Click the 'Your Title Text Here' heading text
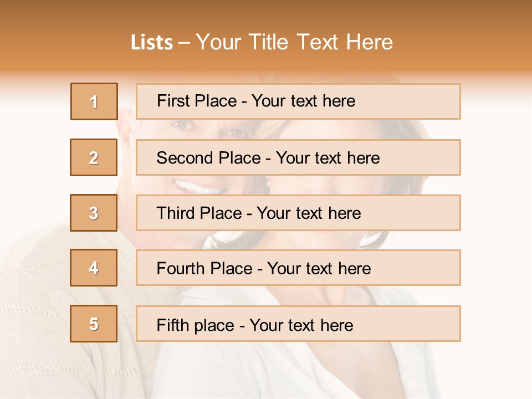532x399 pixels. 294,42
